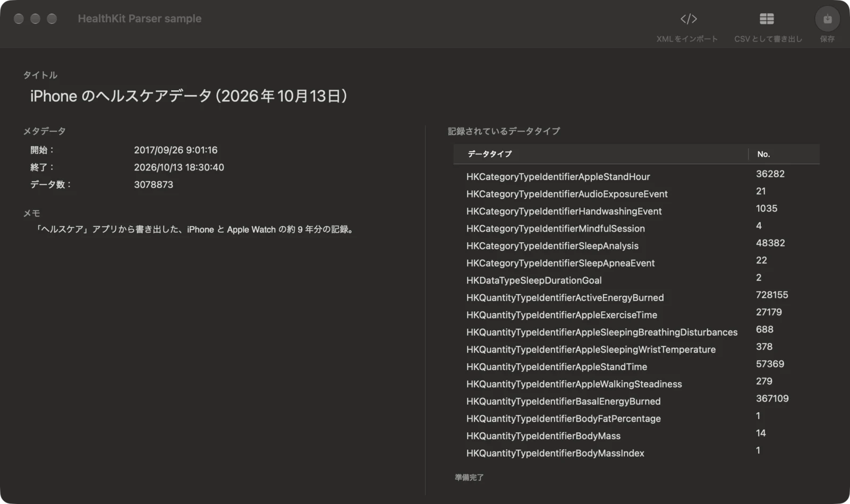Click the XML import toolbar icon
This screenshot has height=504, width=850.
click(x=688, y=19)
